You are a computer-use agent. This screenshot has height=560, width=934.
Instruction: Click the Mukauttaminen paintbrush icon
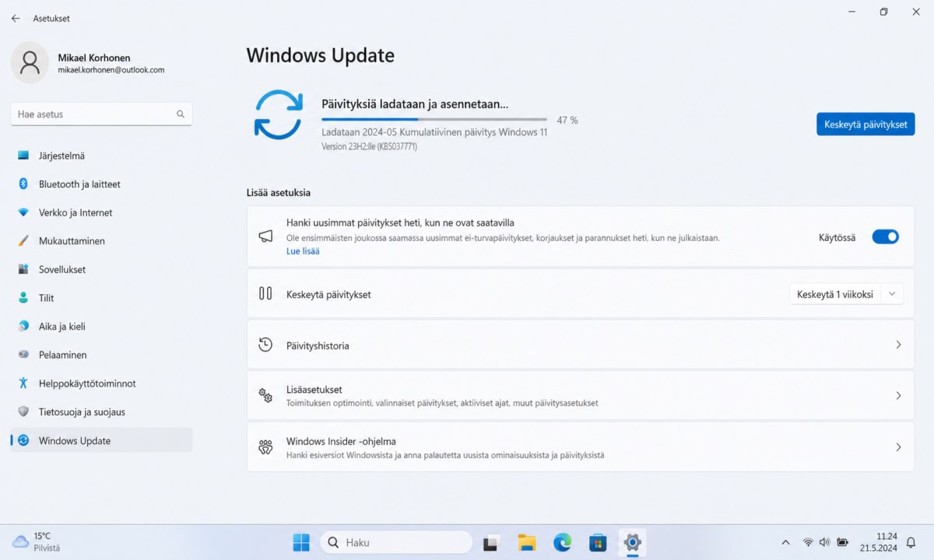tap(23, 241)
